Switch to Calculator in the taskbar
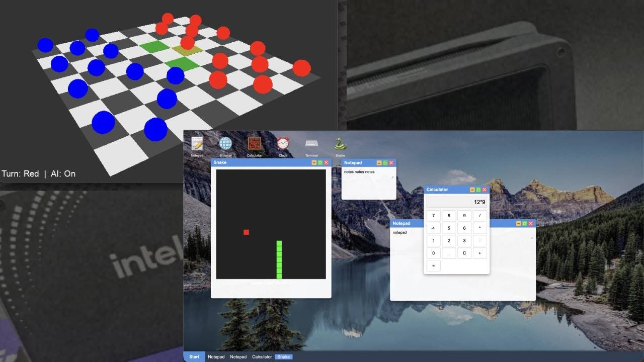The image size is (644, 362). [262, 357]
